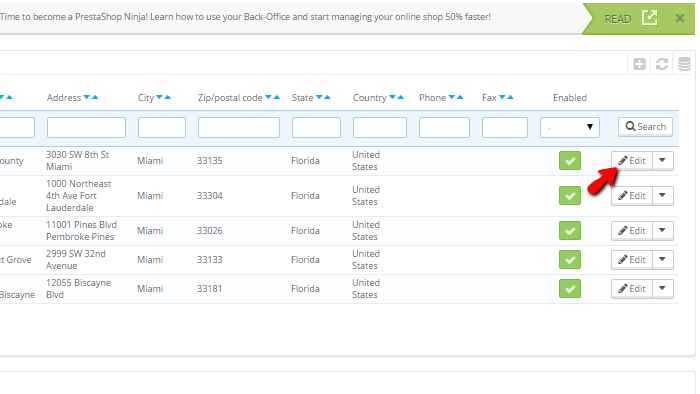Focus the State filter field

click(316, 127)
